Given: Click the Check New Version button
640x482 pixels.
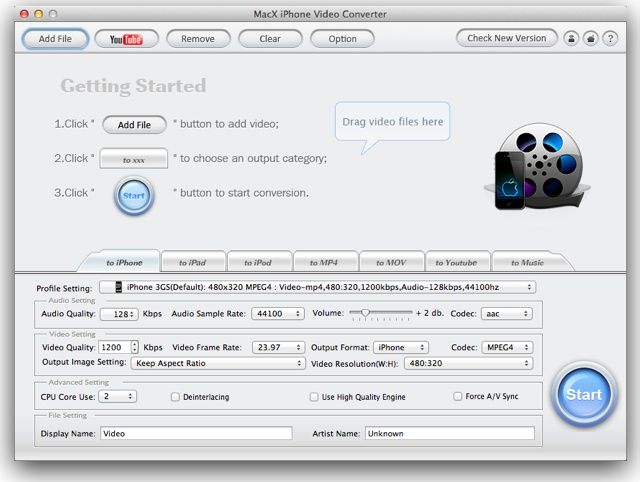Looking at the screenshot, I should click(507, 39).
